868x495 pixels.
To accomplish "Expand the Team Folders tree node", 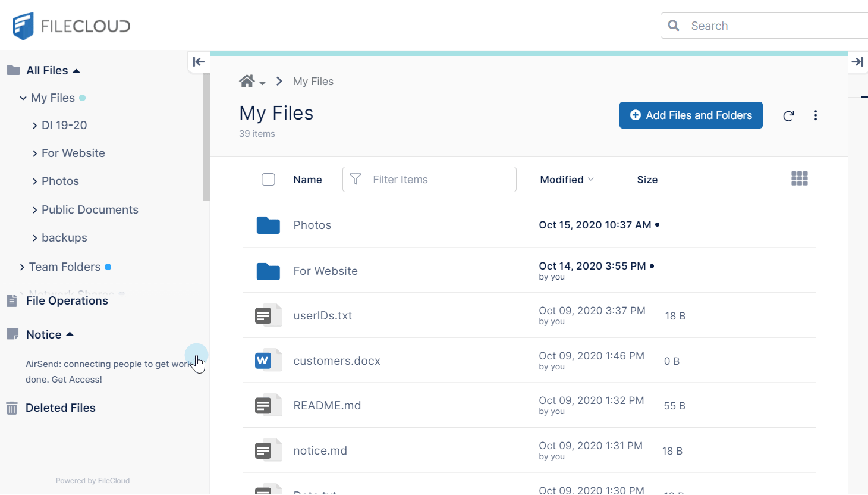I will [22, 267].
